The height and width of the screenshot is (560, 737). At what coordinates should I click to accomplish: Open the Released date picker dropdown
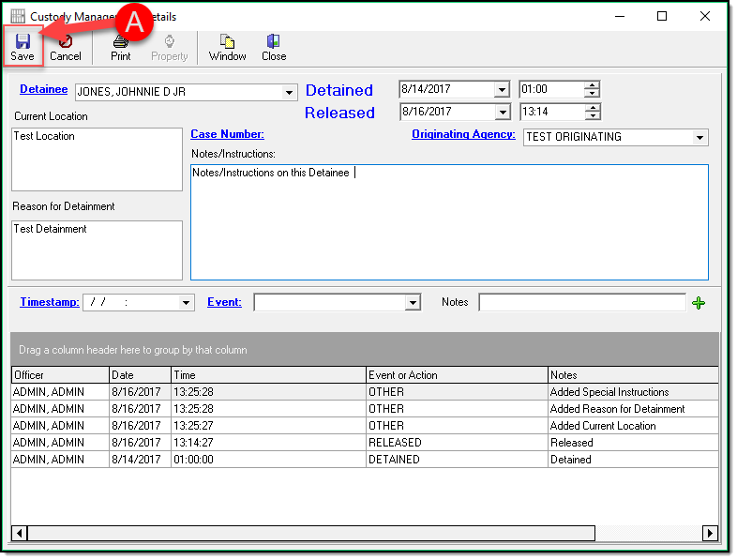coord(502,113)
